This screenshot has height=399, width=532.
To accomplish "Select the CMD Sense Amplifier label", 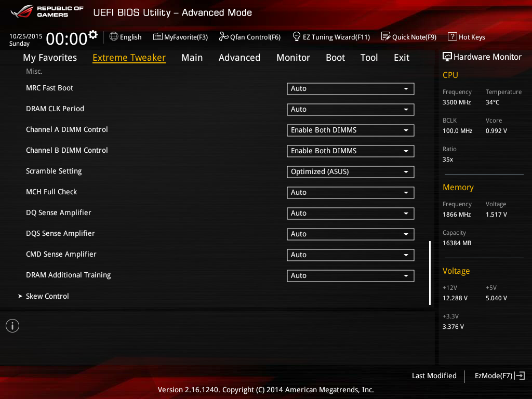I will point(61,254).
